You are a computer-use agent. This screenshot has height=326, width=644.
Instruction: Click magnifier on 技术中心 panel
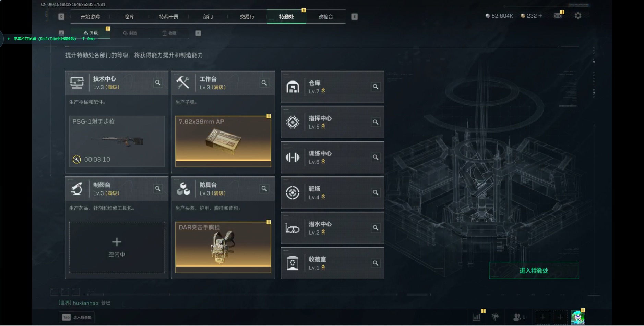(x=158, y=83)
